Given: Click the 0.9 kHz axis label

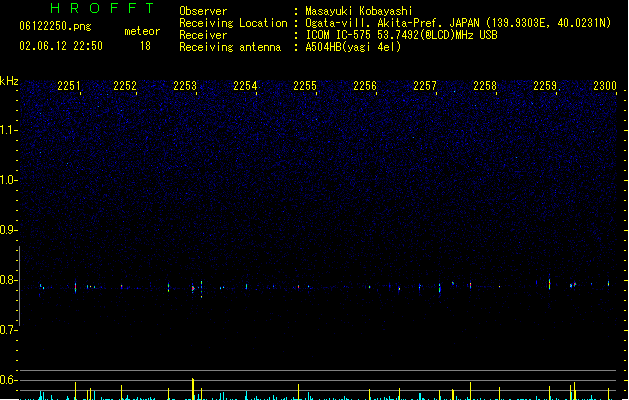Looking at the screenshot, I should pos(8,230).
